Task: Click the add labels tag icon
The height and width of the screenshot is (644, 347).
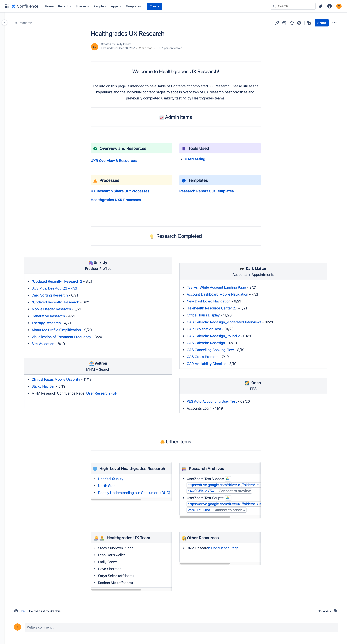Action: [x=335, y=611]
